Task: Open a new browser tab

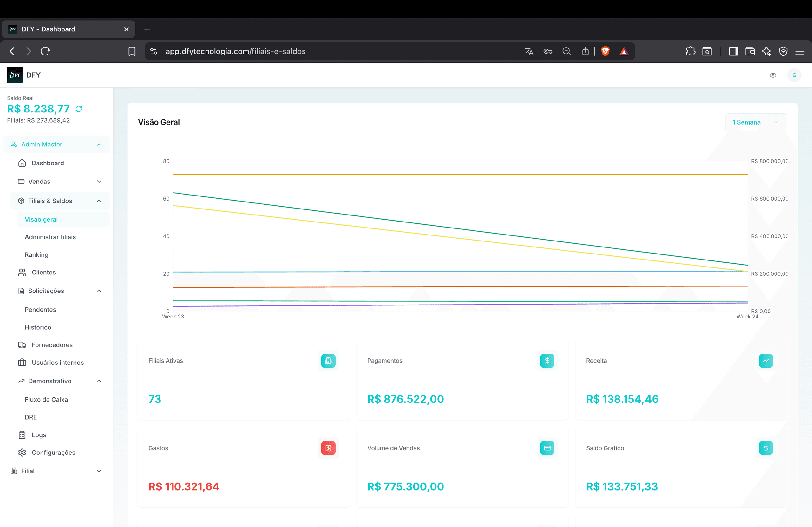Action: (147, 29)
